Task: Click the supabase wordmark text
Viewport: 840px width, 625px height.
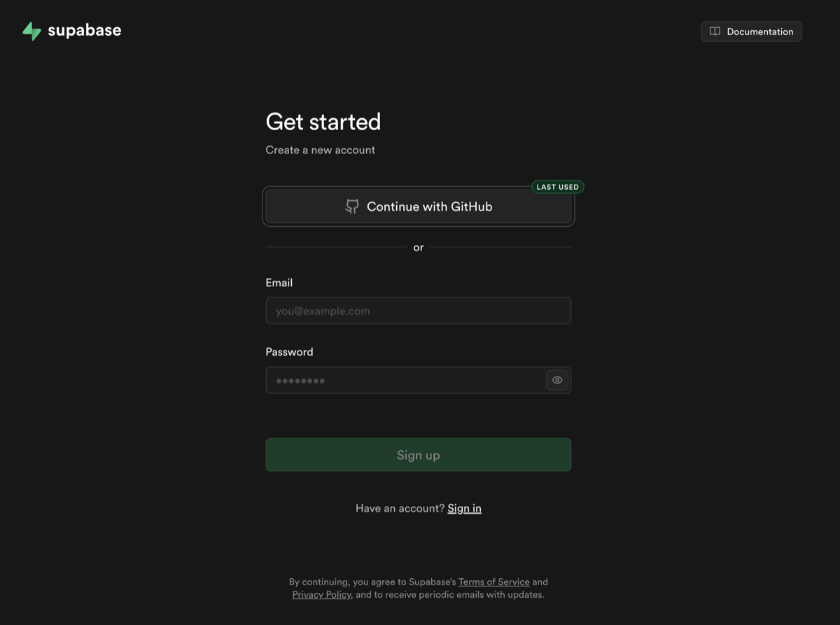Action: pyautogui.click(x=84, y=31)
